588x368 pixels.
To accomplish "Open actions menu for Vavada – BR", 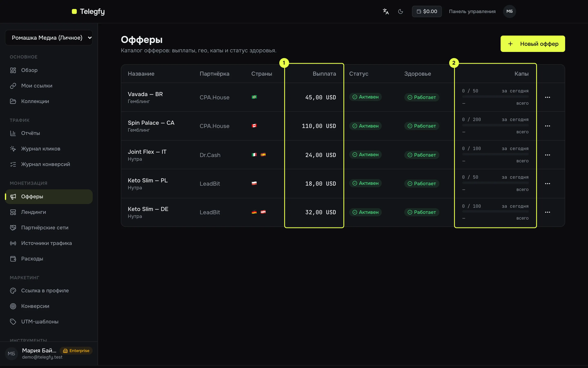I will (x=547, y=97).
